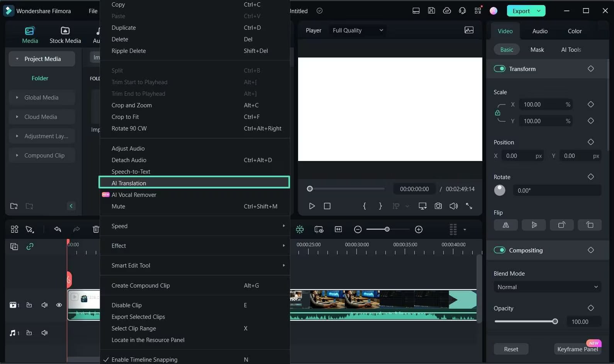
Task: Set mark out point brace
Action: click(380, 206)
